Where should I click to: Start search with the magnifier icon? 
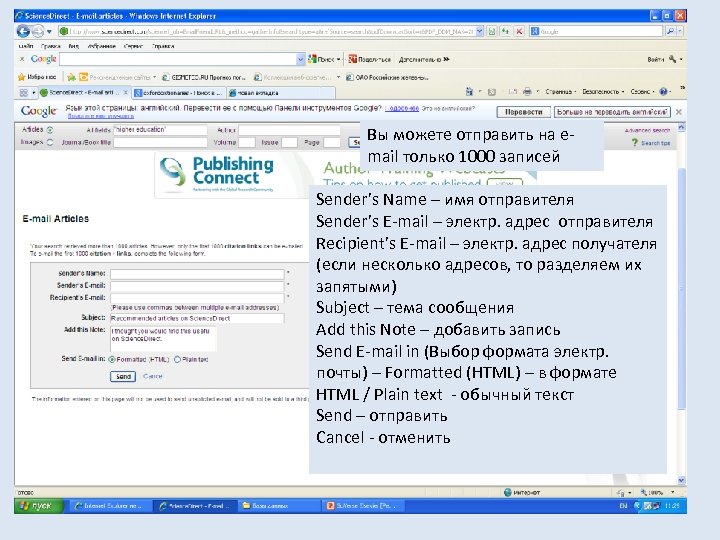670,31
